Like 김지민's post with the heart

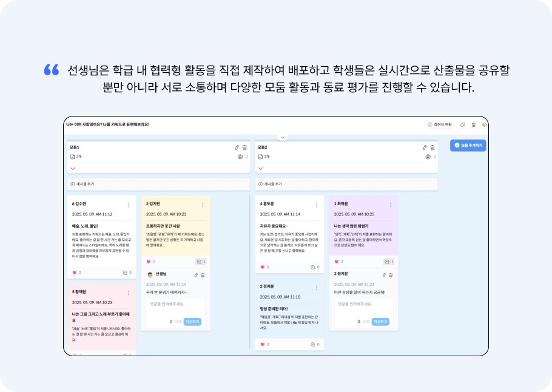(148, 262)
